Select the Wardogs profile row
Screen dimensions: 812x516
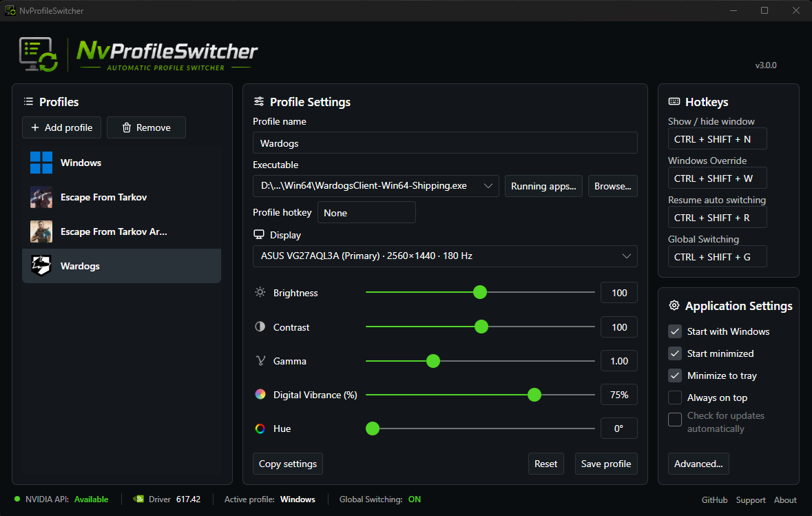(x=122, y=266)
